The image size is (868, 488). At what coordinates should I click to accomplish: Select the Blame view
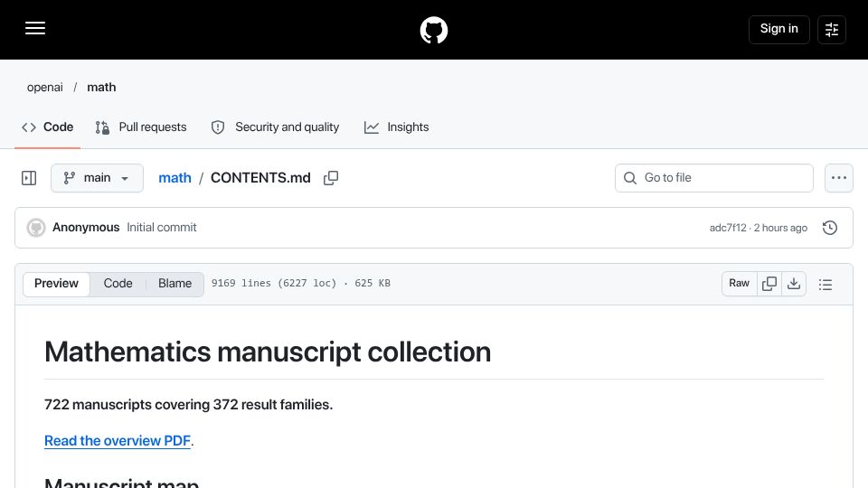(175, 284)
